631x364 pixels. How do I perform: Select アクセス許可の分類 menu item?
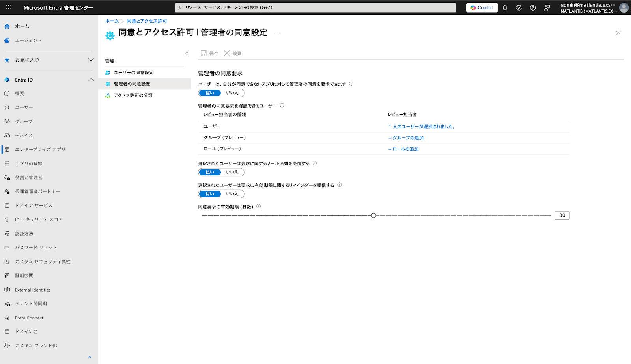point(133,95)
